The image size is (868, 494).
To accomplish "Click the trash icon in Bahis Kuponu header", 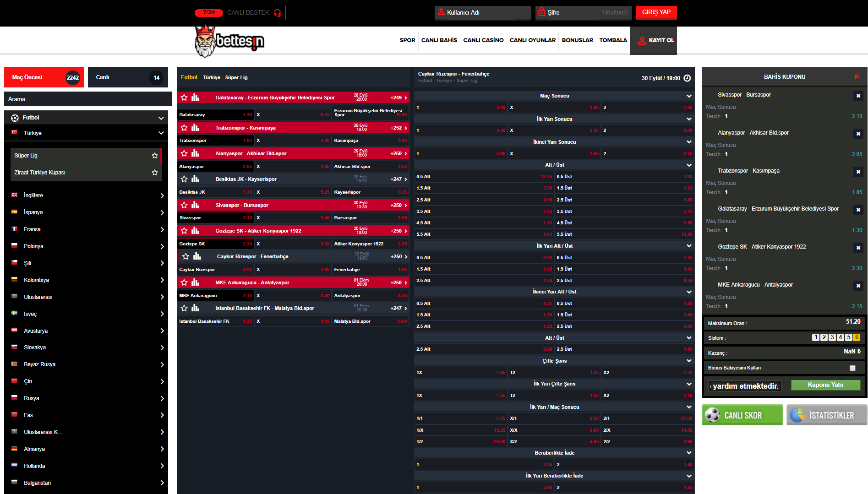I will [857, 77].
